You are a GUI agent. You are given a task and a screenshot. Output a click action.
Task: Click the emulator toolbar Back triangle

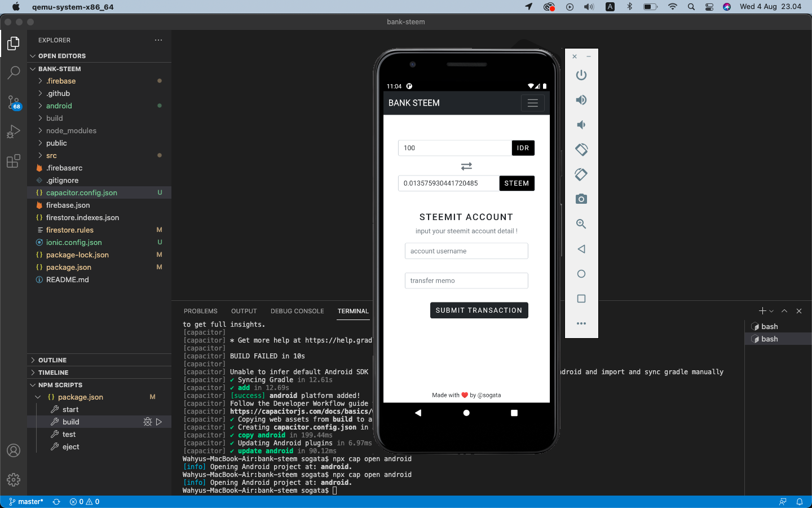[x=581, y=249]
